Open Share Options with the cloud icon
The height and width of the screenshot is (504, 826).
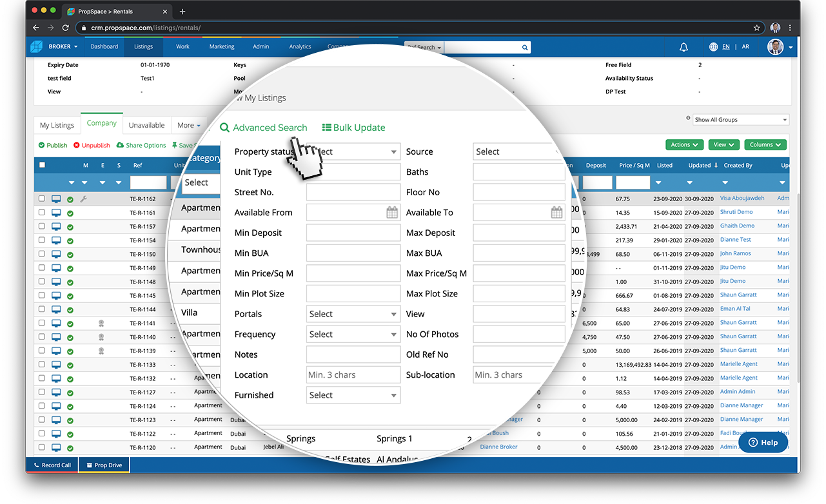(x=141, y=145)
